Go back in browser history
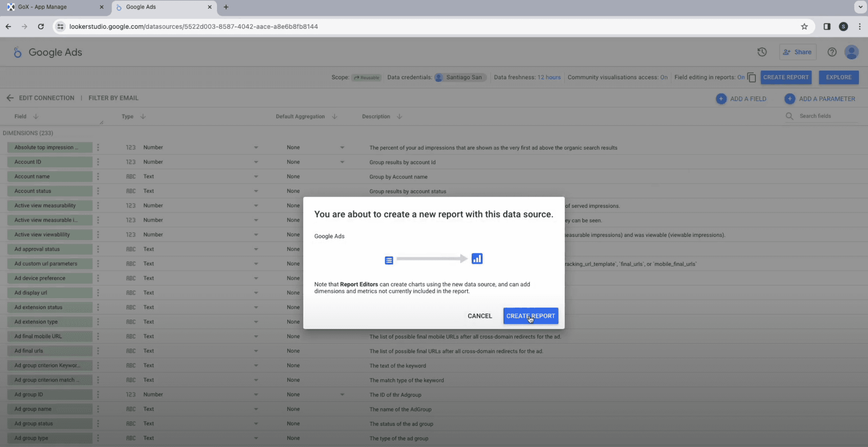Screen dimensions: 868x447 pos(8,27)
